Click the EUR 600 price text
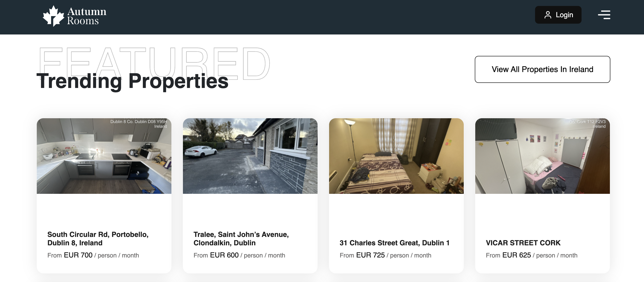 224,255
